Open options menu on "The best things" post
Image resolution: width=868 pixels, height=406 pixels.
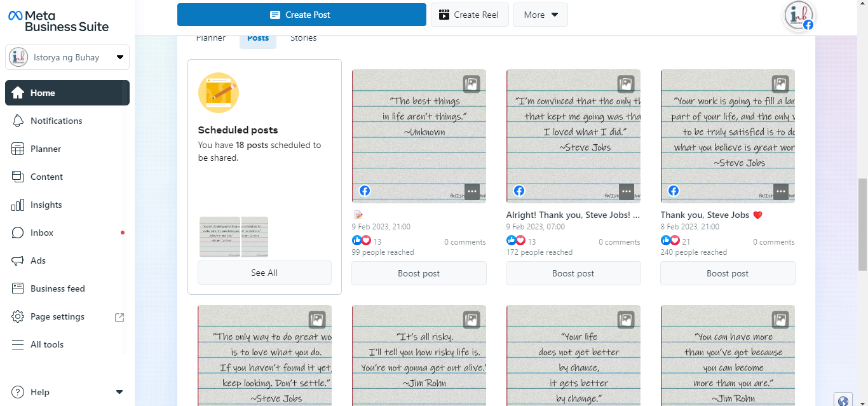471,191
